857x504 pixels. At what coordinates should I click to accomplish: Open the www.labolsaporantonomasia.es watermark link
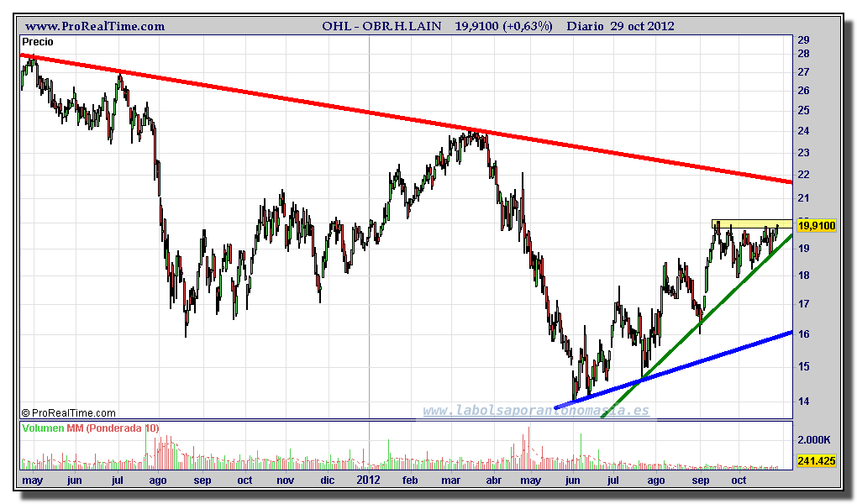click(535, 411)
